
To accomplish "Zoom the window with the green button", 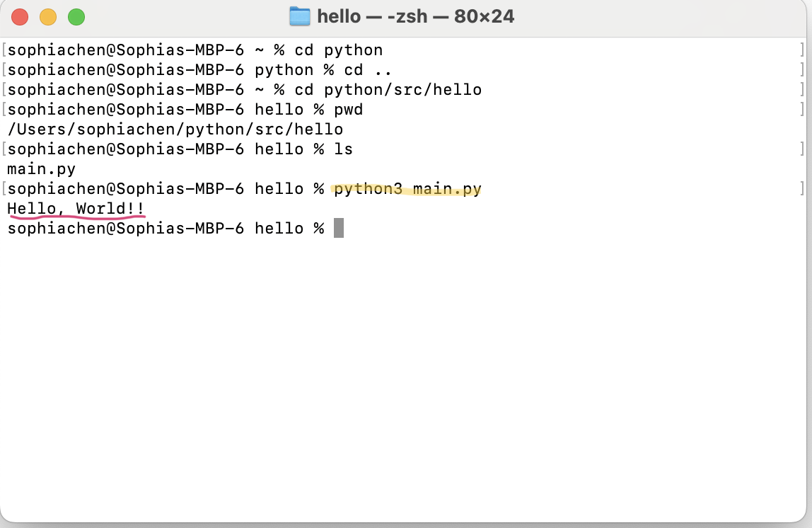I will tap(76, 17).
